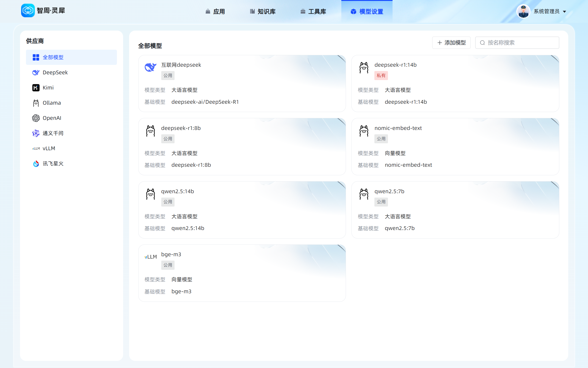
Task: Open the qwen2.5:7b model title
Action: [x=390, y=192]
